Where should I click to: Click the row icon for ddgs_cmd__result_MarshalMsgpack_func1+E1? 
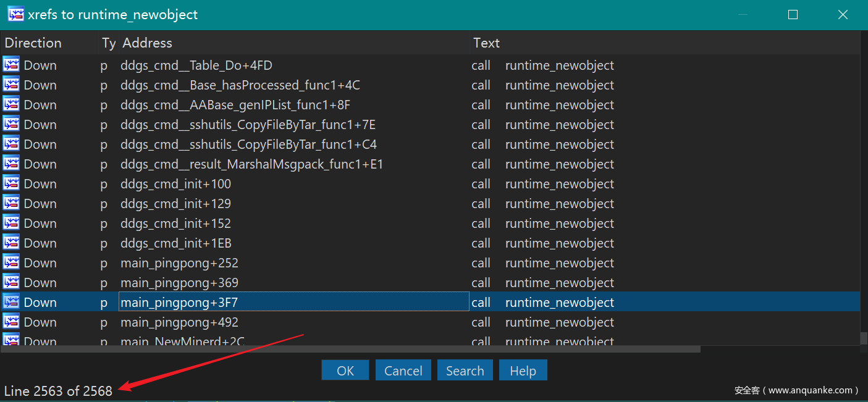(11, 164)
